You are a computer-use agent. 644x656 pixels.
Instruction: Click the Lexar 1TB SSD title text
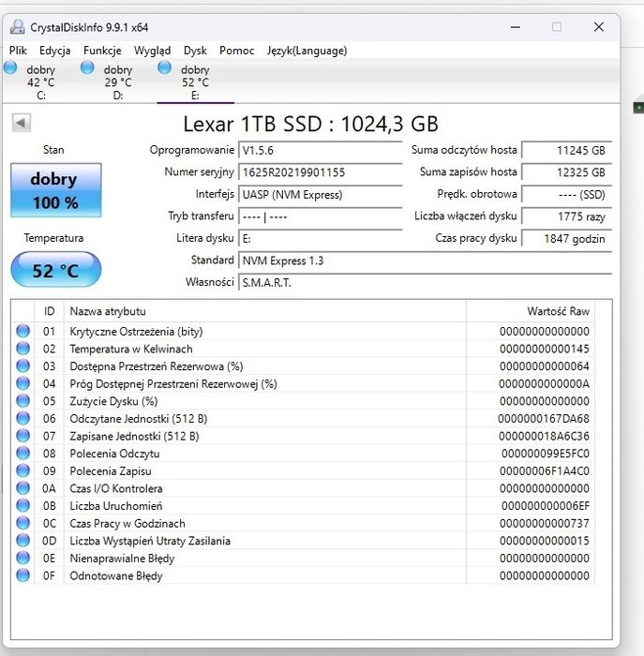pos(310,124)
